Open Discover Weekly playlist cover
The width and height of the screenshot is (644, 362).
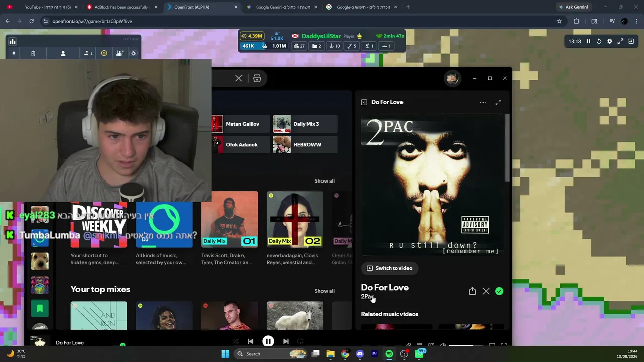[x=99, y=225]
